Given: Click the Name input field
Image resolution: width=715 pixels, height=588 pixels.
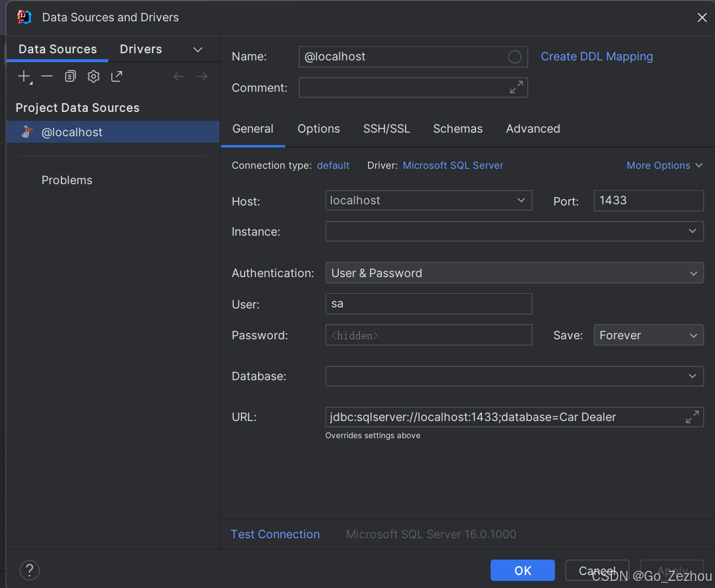Looking at the screenshot, I should pos(413,57).
